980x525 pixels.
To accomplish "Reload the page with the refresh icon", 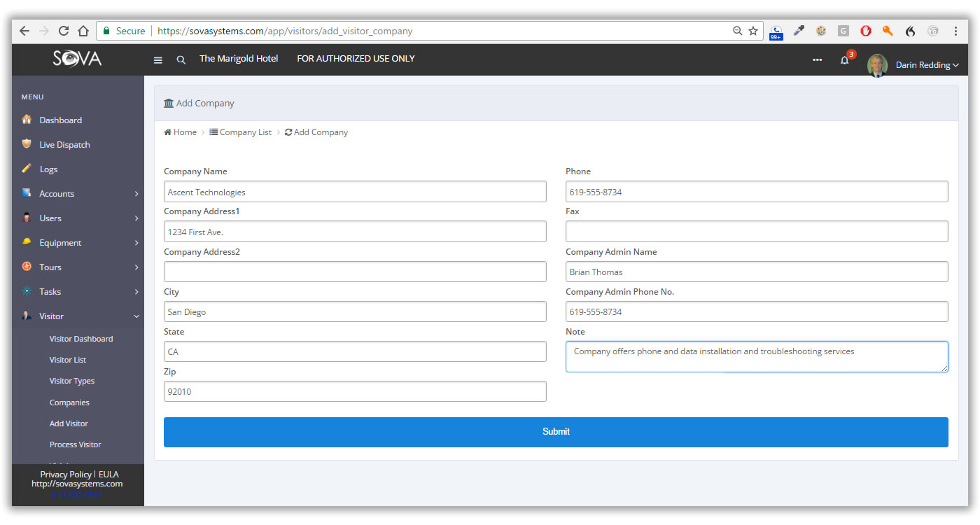I will coord(64,31).
